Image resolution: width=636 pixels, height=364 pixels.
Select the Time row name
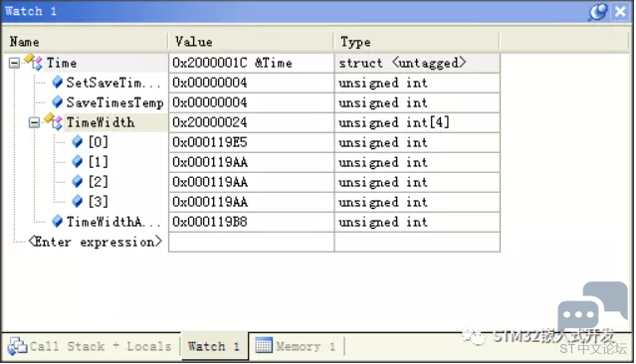tap(62, 63)
